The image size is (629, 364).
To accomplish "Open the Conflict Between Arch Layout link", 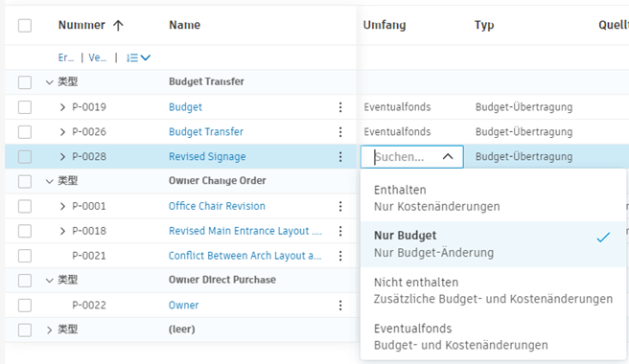I will pyautogui.click(x=245, y=256).
